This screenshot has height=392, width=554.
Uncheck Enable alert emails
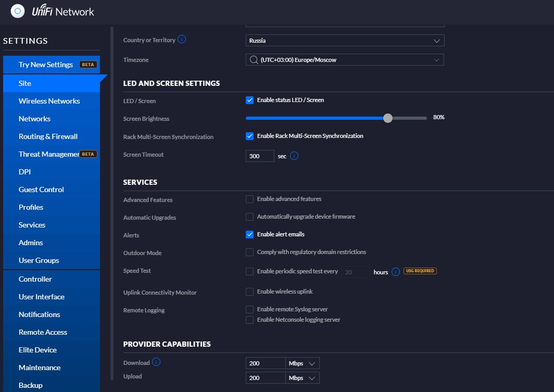[250, 234]
